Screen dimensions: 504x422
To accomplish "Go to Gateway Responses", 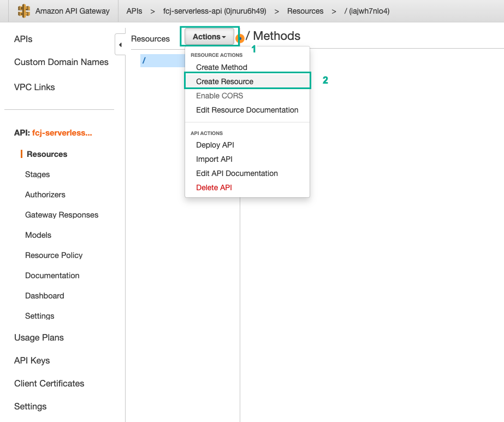I will tap(62, 215).
